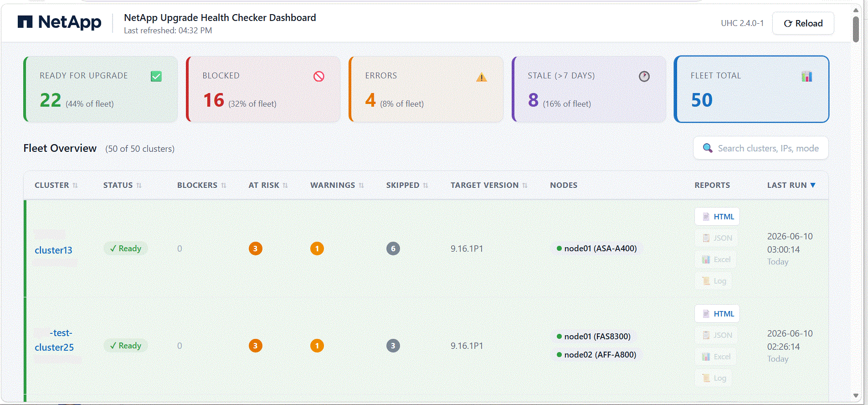Image resolution: width=868 pixels, height=405 pixels.
Task: Click the magnifying glass search icon
Action: 708,148
